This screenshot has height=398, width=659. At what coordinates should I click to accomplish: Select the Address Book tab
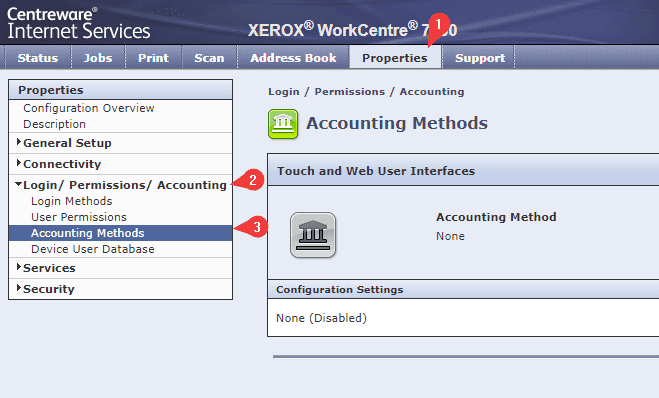click(293, 58)
